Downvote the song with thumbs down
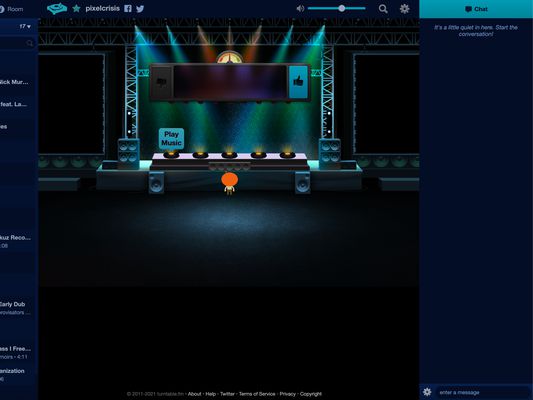 pyautogui.click(x=161, y=82)
